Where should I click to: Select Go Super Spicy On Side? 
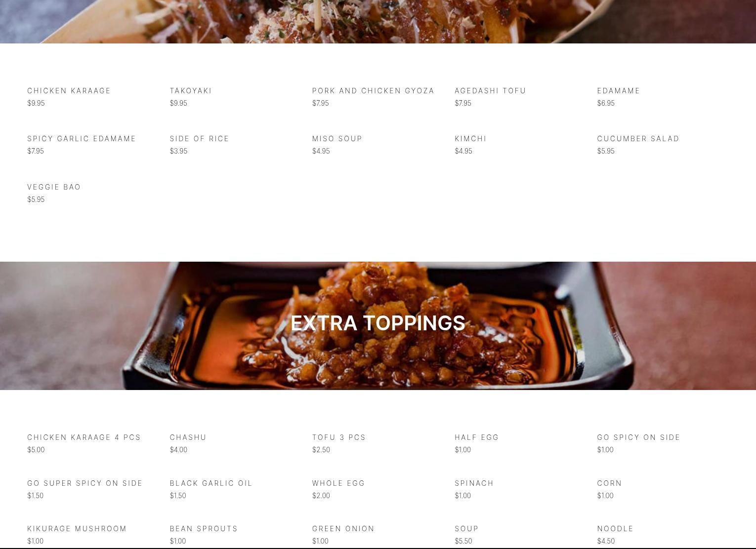(x=85, y=483)
